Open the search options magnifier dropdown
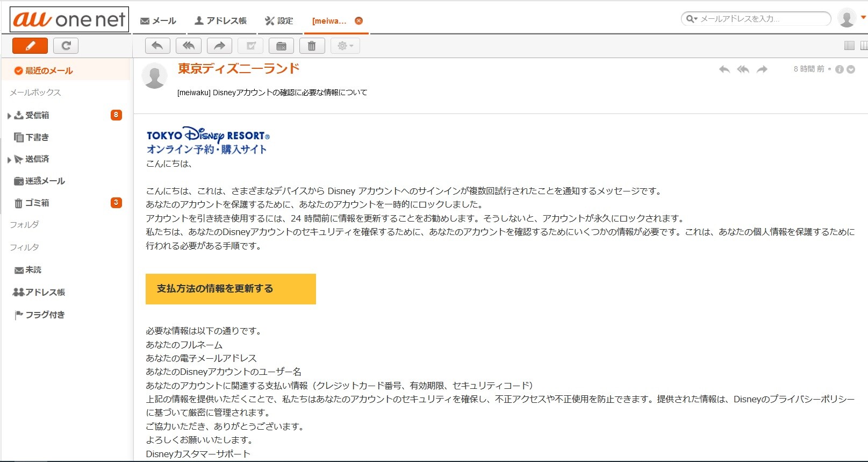 [691, 19]
